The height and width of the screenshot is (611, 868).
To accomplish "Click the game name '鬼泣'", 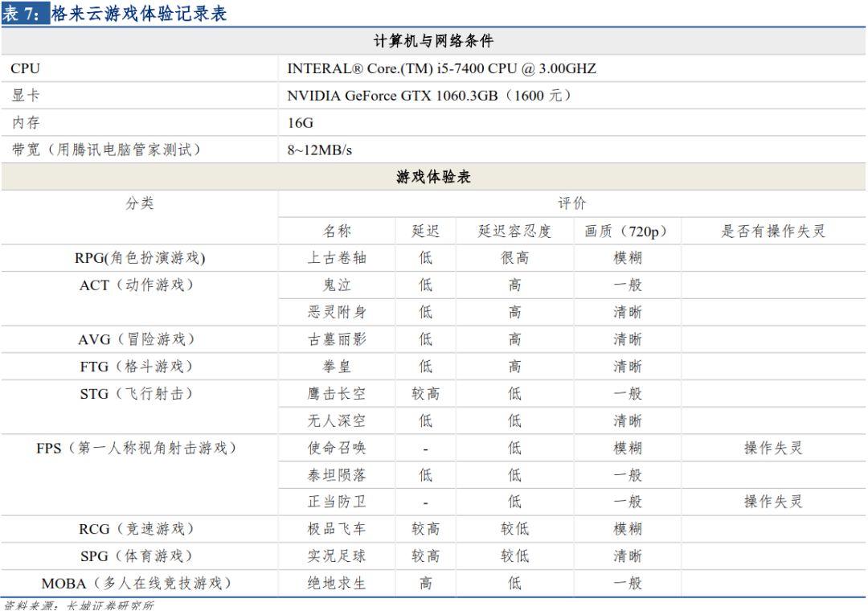I will [337, 285].
